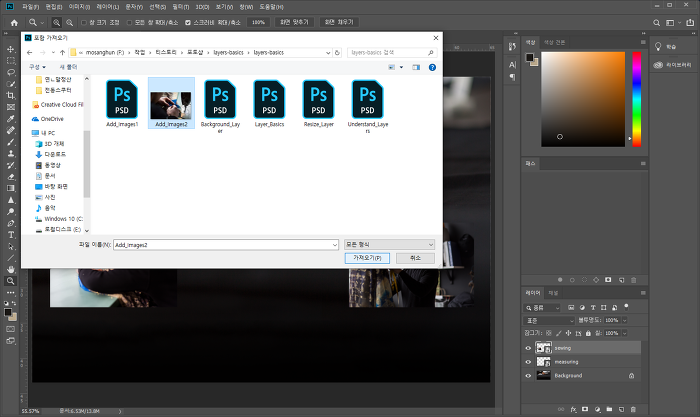This screenshot has height=417, width=700.
Task: Enable the zoom all windows checkbox
Action: click(x=129, y=22)
